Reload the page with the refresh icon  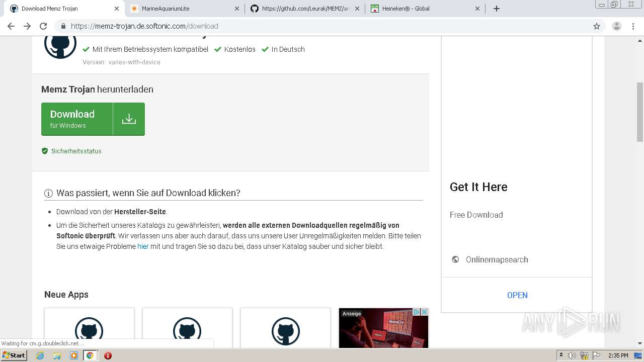click(x=43, y=26)
